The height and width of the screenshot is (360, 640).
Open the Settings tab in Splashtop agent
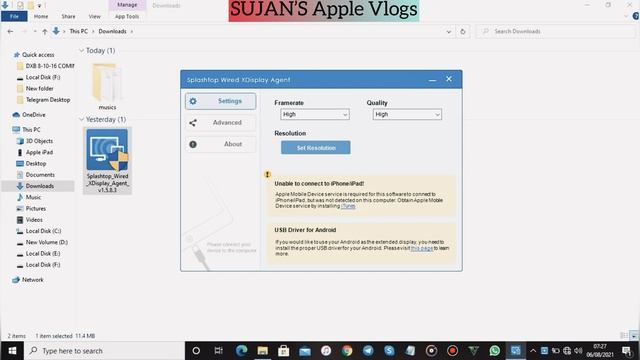click(220, 101)
